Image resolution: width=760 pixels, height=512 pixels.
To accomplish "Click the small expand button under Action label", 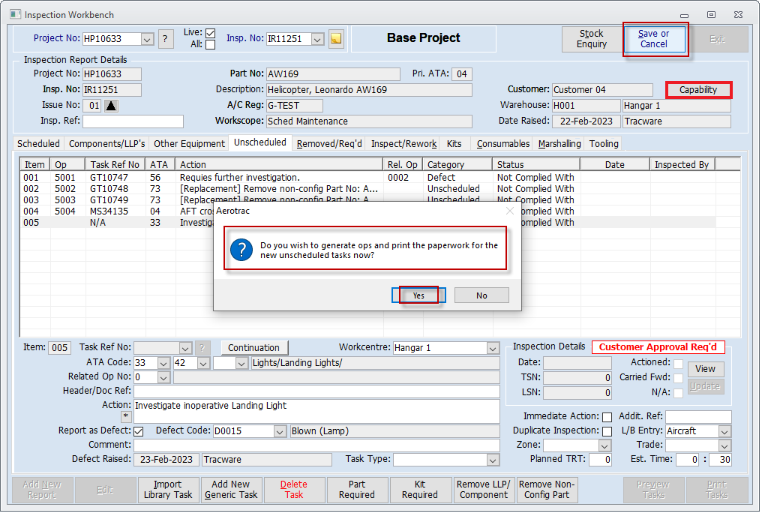I will (126, 416).
